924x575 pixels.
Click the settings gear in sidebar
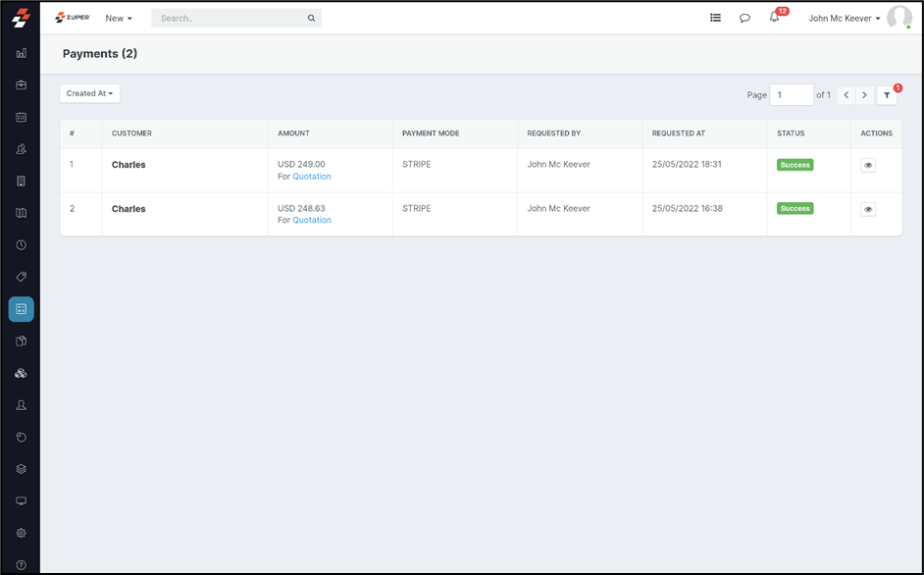[x=21, y=533]
